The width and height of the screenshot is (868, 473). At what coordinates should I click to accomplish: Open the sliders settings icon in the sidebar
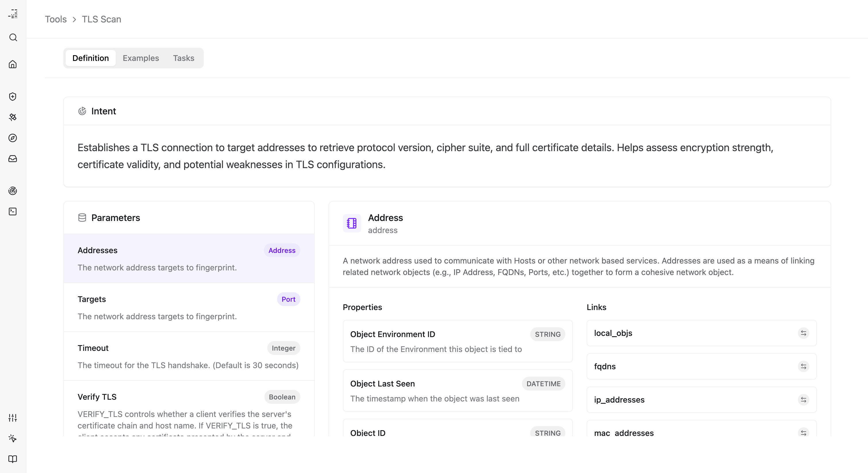(13, 418)
